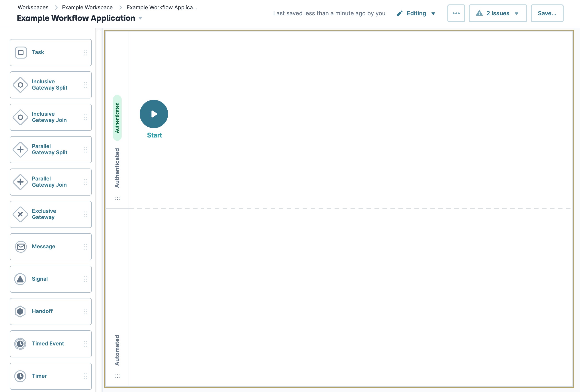Click the Example Workflow Applica... breadcrumb
580x392 pixels.
162,8
